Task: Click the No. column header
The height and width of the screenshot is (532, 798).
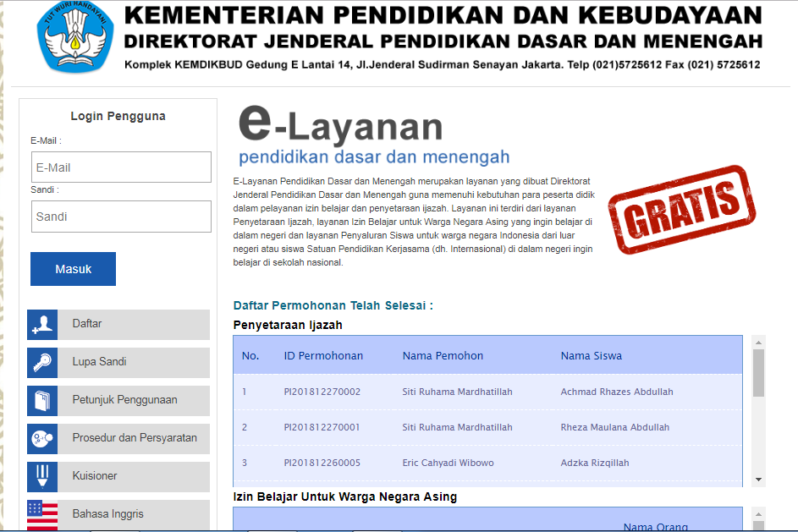Action: pyautogui.click(x=250, y=355)
